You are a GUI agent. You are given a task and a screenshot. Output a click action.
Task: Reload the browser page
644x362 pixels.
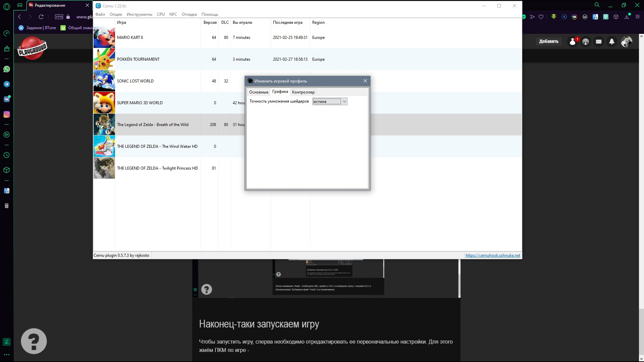pyautogui.click(x=41, y=17)
